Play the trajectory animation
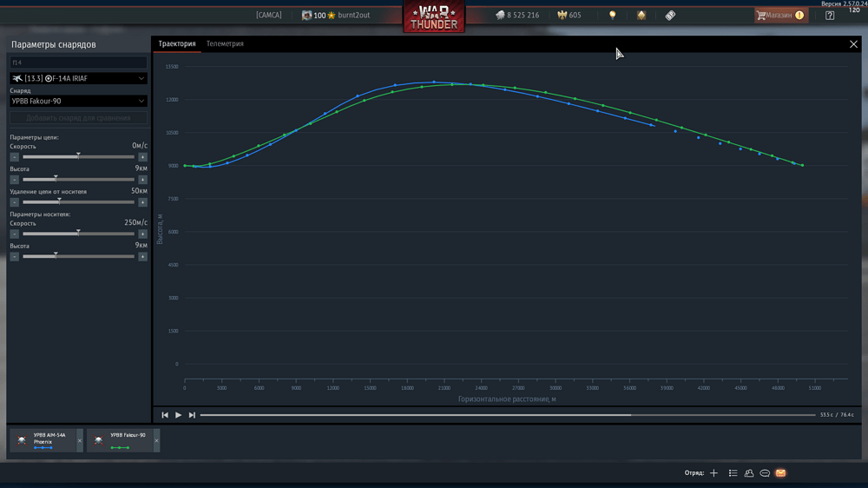 (178, 415)
